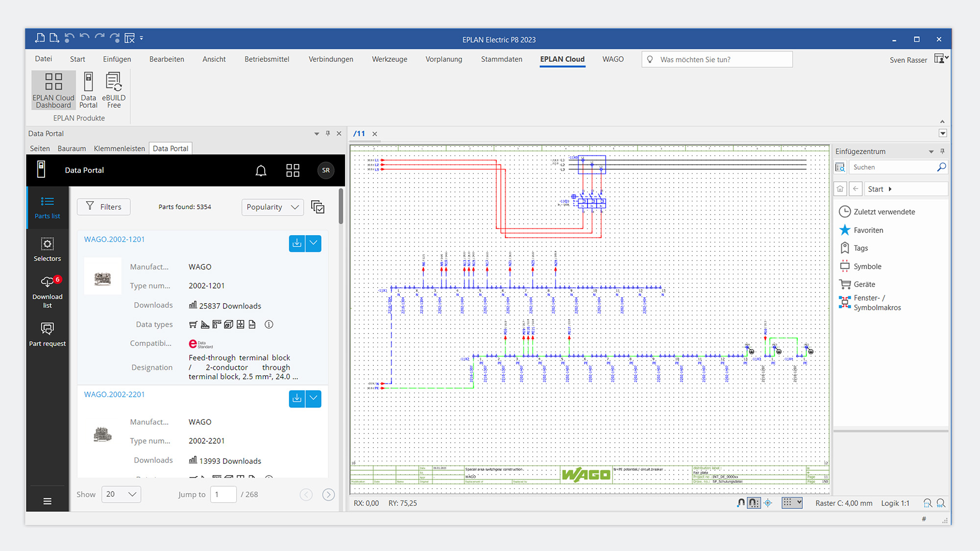Download part WAGO.2002-1201

point(297,243)
